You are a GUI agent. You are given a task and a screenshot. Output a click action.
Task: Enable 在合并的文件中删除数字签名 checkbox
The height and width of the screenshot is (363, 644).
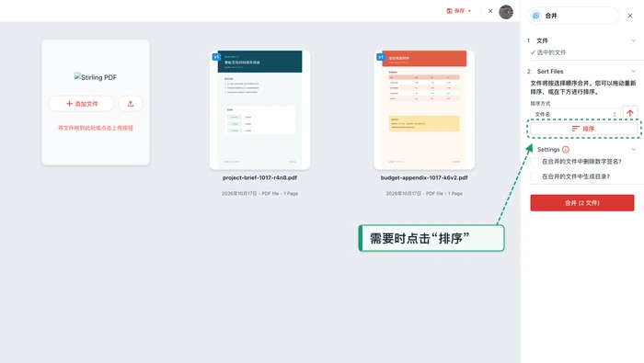coord(535,162)
